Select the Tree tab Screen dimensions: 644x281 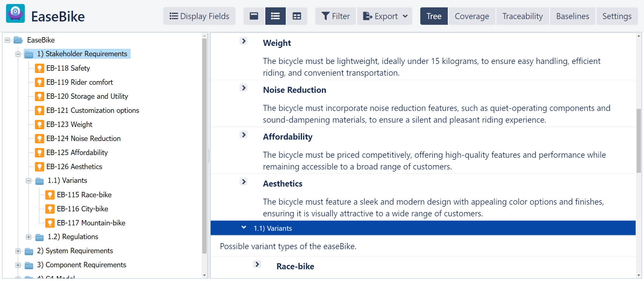tap(434, 16)
